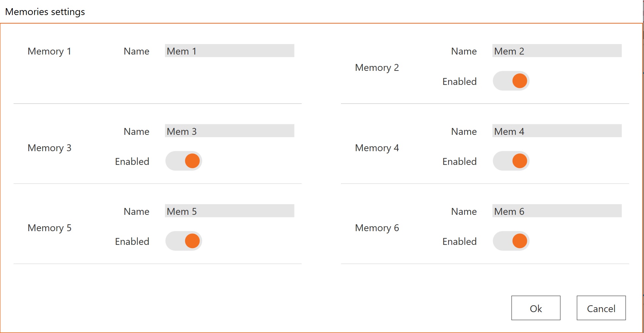
Task: Confirm settings with the Ok button
Action: pos(535,308)
